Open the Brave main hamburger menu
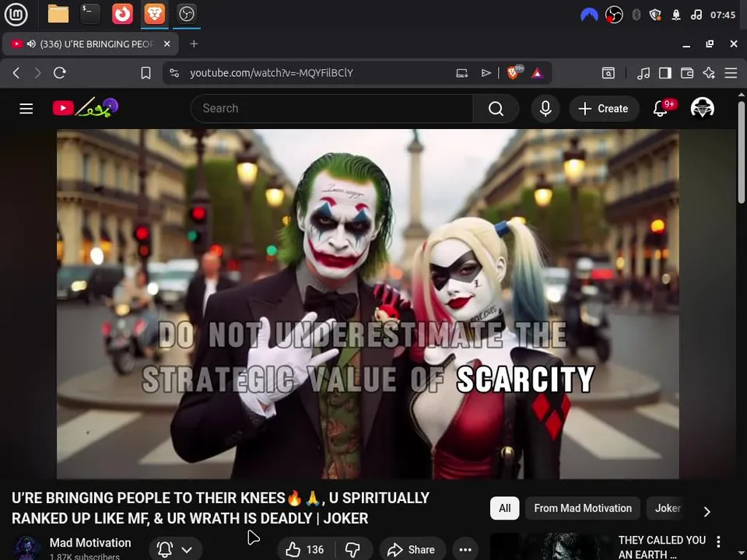This screenshot has width=747, height=560. click(x=731, y=73)
